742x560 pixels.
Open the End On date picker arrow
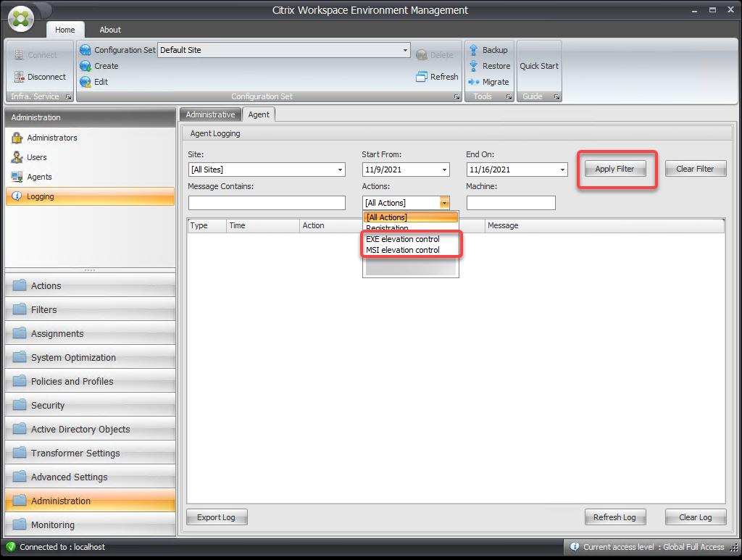pyautogui.click(x=562, y=170)
